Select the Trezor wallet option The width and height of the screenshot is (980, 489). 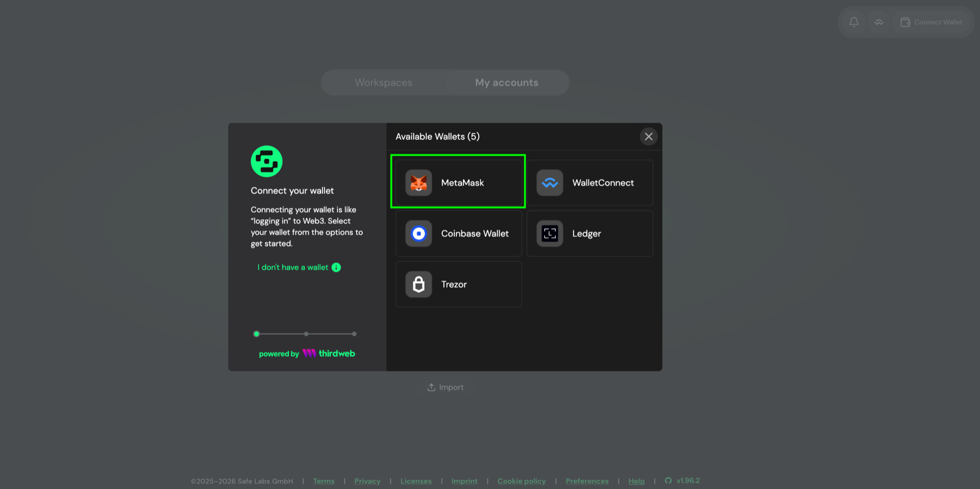point(458,284)
